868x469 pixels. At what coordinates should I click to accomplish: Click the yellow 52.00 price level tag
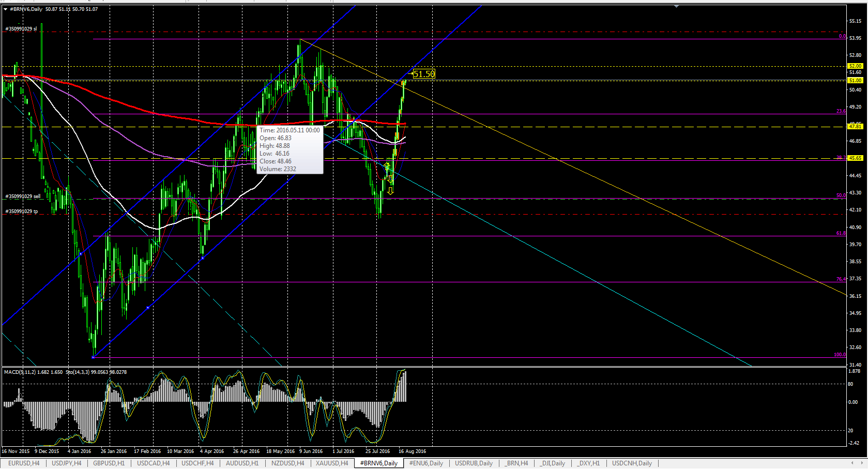[x=855, y=66]
